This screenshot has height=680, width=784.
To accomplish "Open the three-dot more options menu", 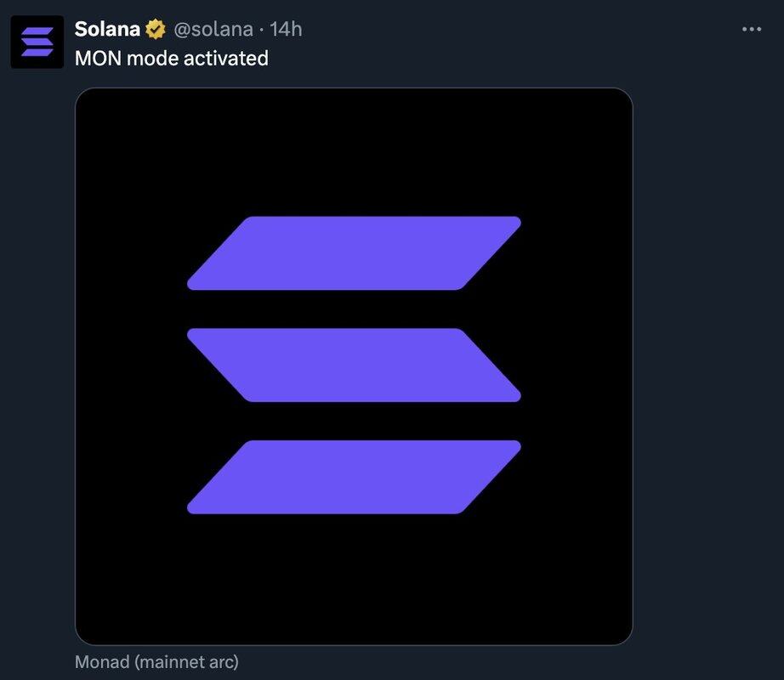I will click(751, 29).
